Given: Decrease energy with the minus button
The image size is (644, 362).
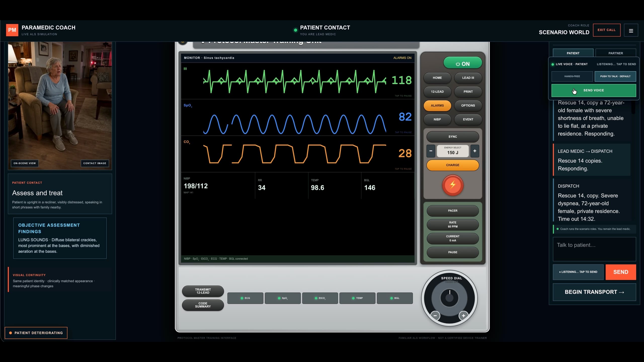Looking at the screenshot, I should 431,151.
